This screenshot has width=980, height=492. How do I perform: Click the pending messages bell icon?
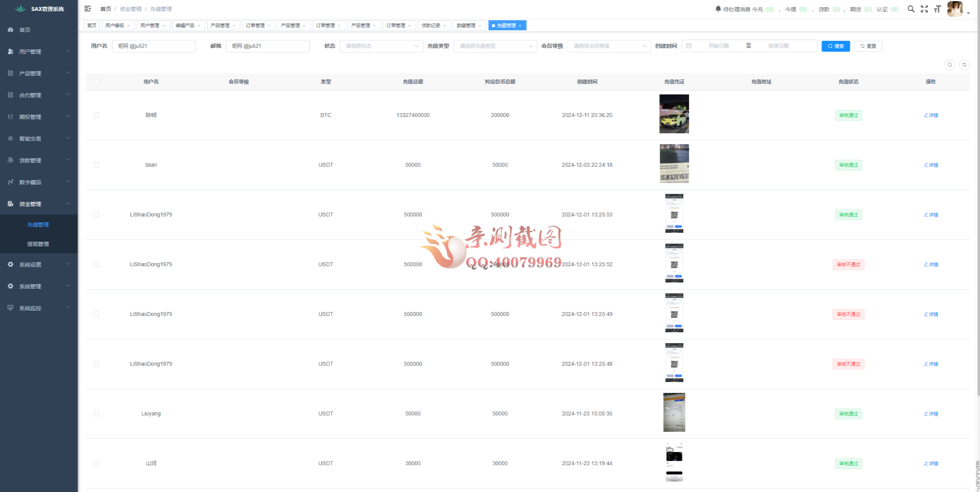pos(718,9)
